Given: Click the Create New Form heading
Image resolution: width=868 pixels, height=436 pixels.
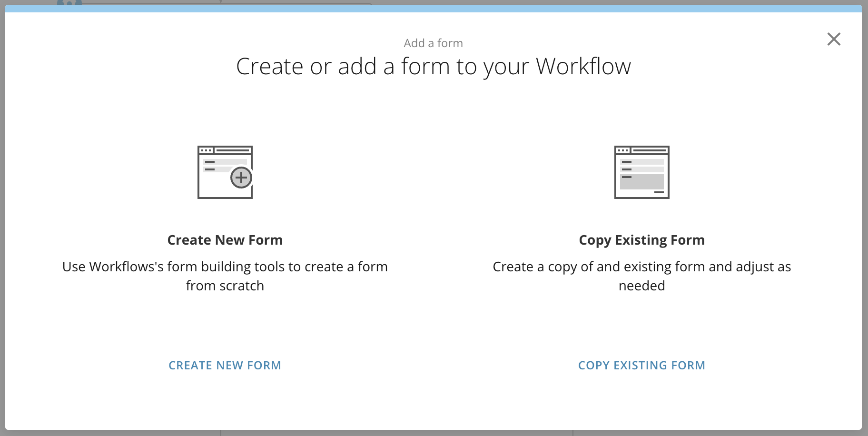Looking at the screenshot, I should [225, 240].
